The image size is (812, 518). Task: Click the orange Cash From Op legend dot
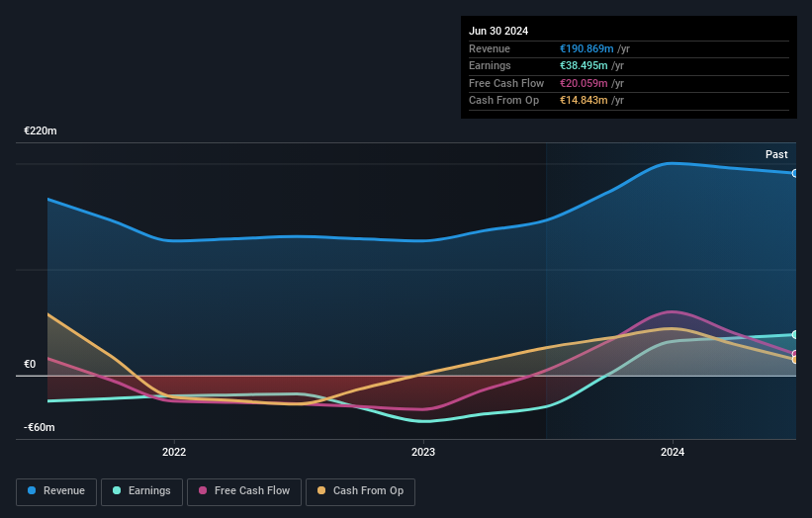(x=321, y=490)
